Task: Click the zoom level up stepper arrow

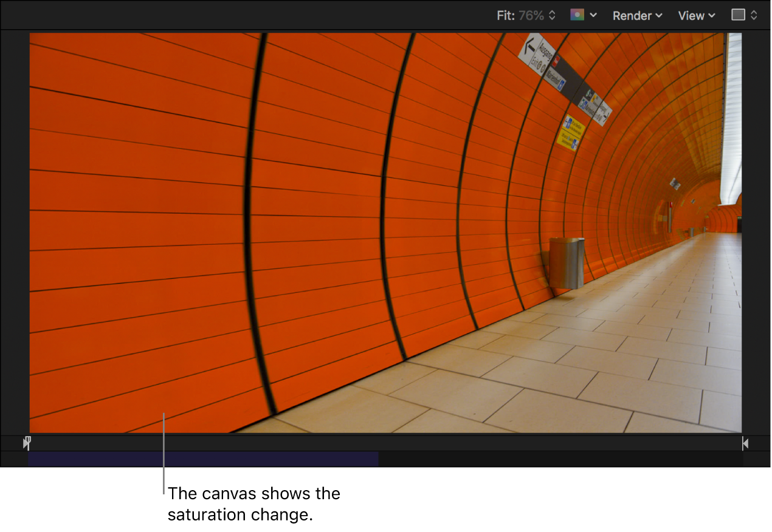Action: click(551, 12)
